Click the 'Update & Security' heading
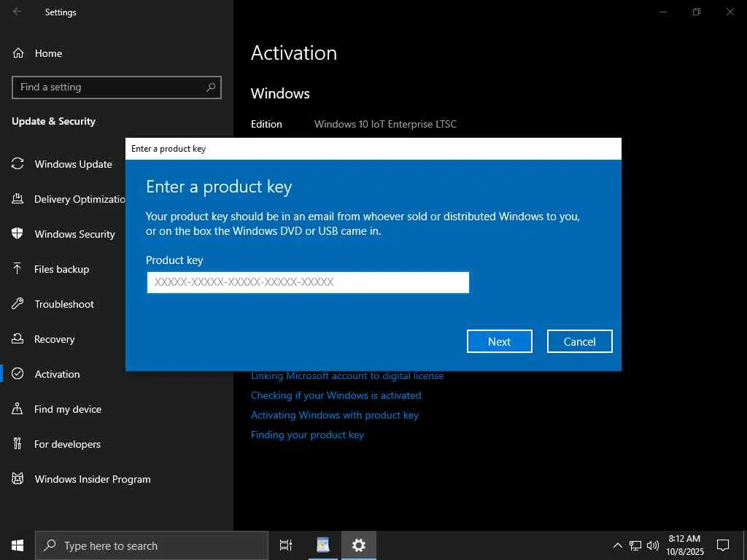This screenshot has width=747, height=560. click(x=54, y=122)
